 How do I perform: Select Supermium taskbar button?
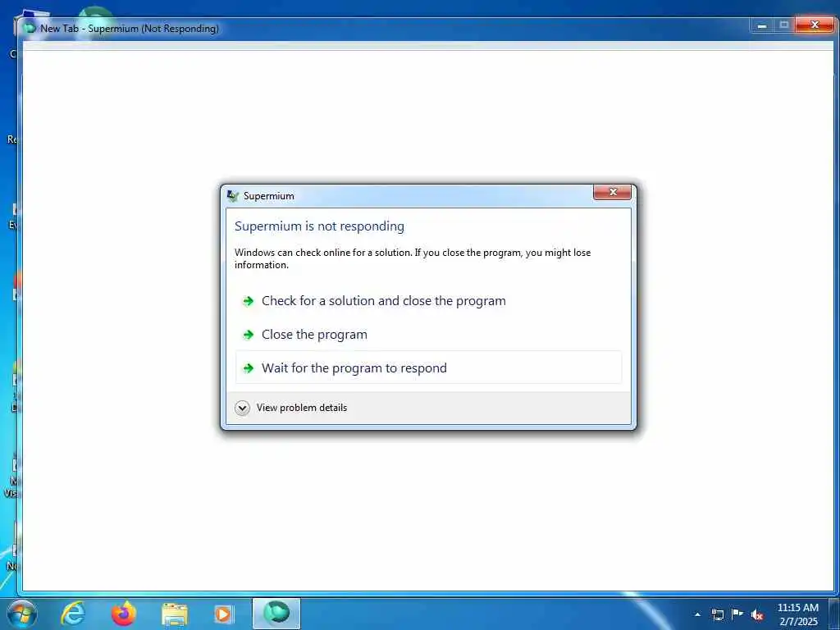click(x=276, y=614)
